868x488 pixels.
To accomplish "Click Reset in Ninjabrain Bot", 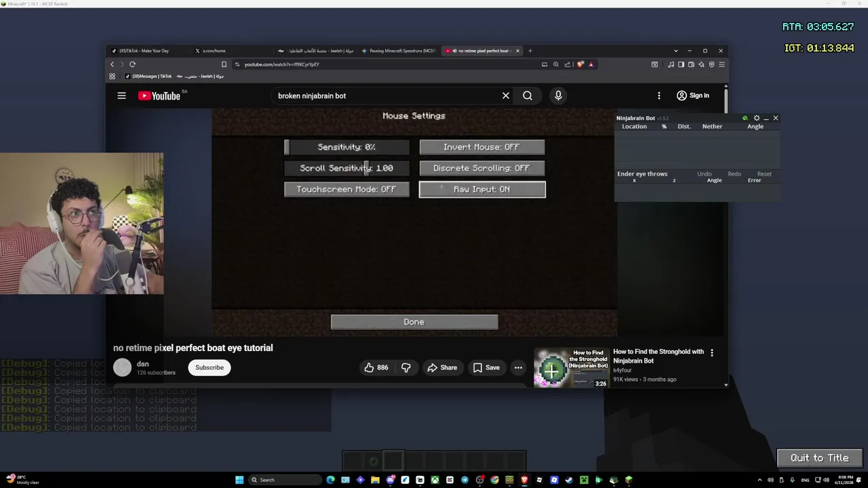I will (x=764, y=174).
